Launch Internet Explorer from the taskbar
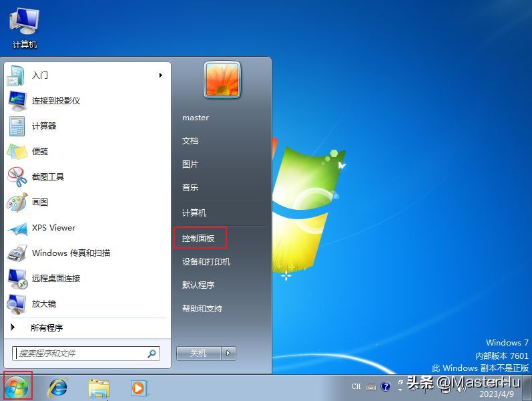532x401 pixels. click(57, 388)
